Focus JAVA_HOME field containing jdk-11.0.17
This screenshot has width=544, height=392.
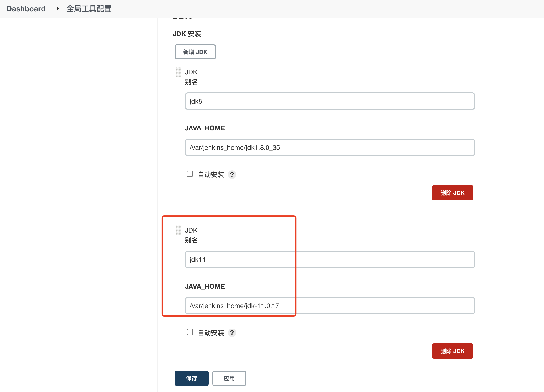[330, 306]
